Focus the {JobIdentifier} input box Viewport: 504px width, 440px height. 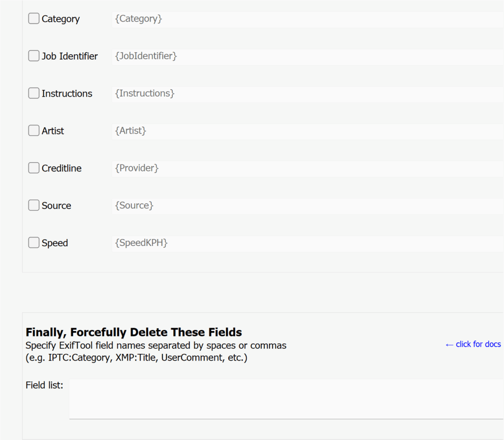(x=307, y=57)
